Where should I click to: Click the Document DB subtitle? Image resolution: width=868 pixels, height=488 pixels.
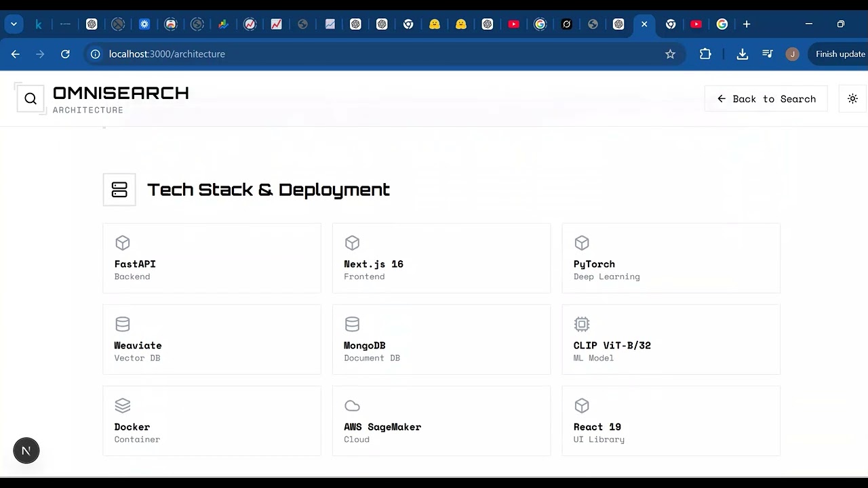pyautogui.click(x=372, y=358)
